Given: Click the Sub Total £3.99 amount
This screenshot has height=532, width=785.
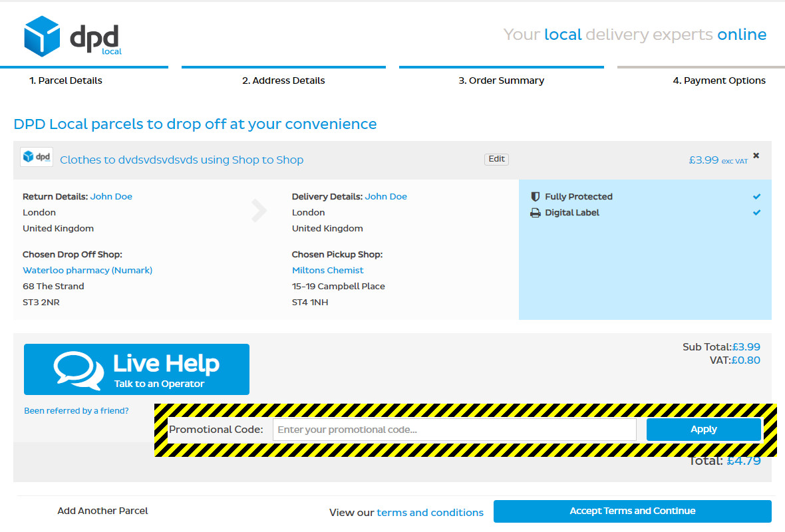Looking at the screenshot, I should (x=746, y=347).
